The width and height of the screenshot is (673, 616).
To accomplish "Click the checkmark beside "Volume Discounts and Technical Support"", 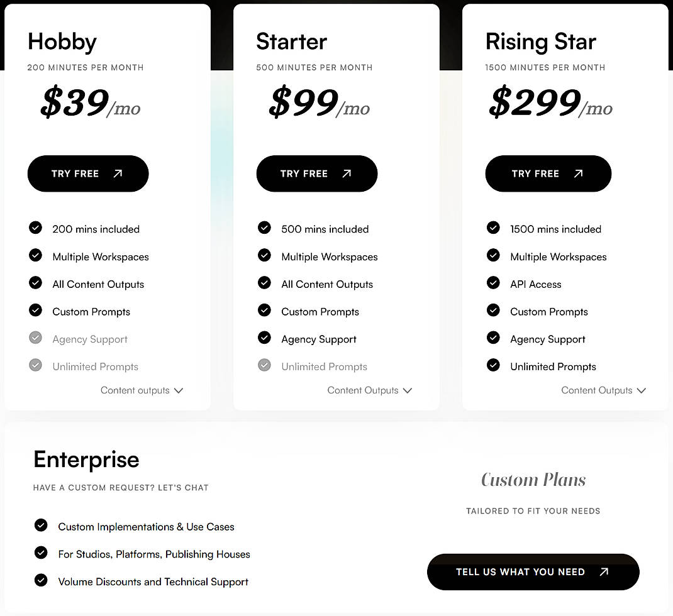I will [x=41, y=580].
